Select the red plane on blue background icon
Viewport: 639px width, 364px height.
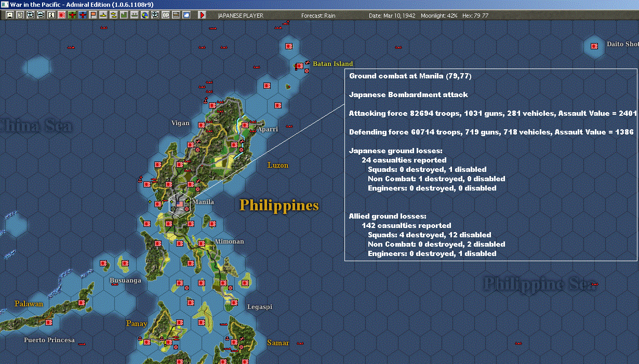pyautogui.click(x=82, y=15)
